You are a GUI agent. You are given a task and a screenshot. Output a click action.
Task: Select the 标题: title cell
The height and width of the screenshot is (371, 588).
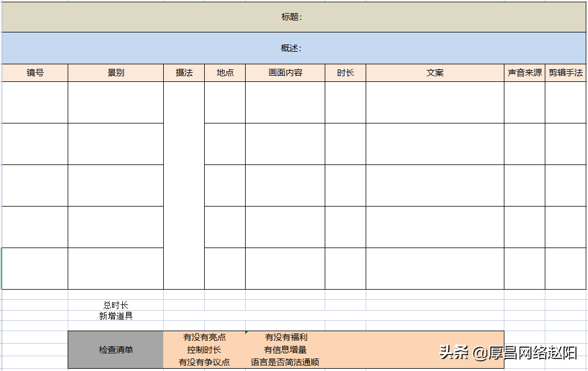293,17
